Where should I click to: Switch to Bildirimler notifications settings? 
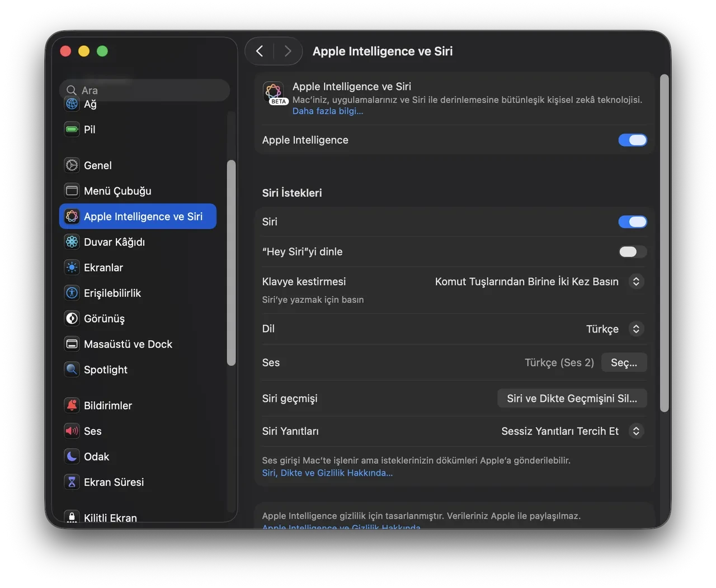click(108, 405)
